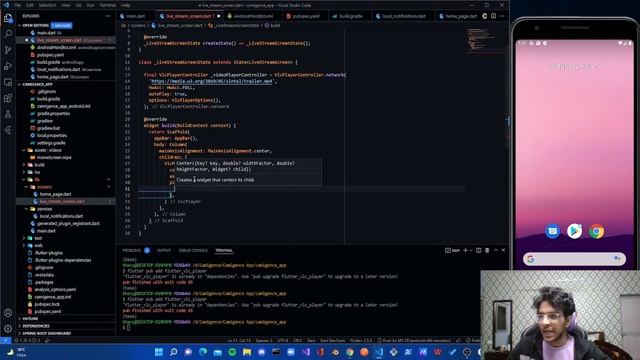Open the Testing flask view
This screenshot has height=360, width=640.
tap(8, 114)
